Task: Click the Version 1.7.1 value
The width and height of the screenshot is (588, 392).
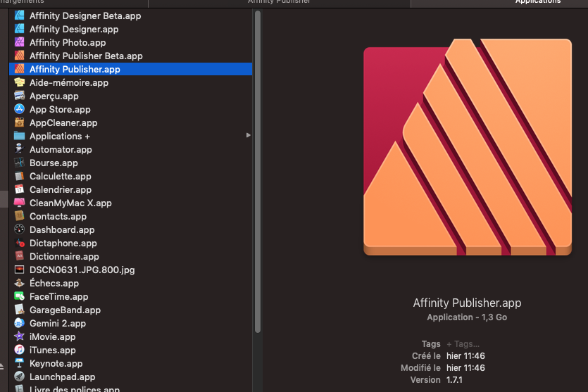Action: pos(454,379)
